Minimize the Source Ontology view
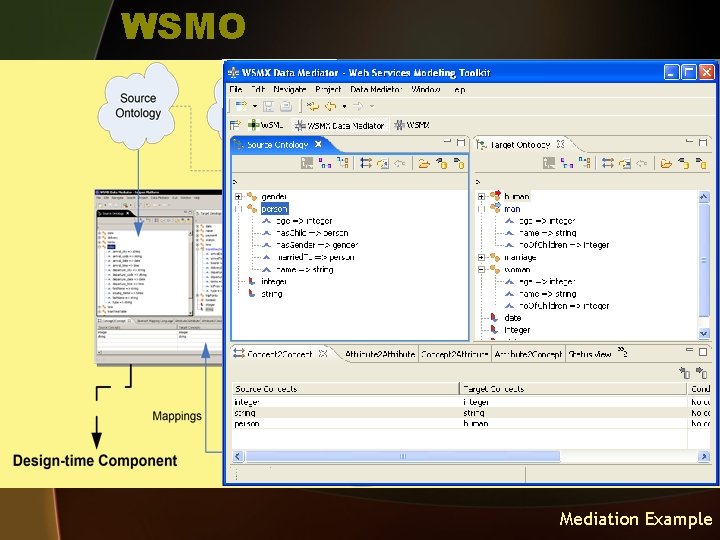The width and height of the screenshot is (720, 540). (x=447, y=142)
